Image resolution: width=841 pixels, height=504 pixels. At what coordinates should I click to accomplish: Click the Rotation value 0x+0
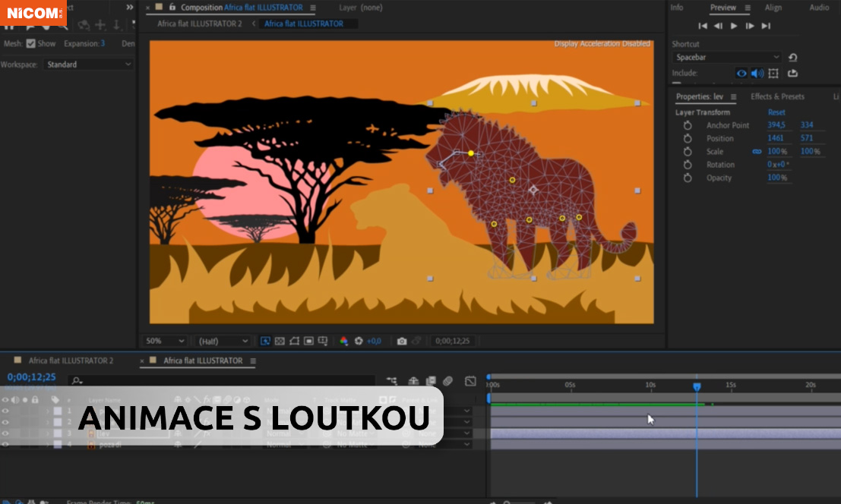[x=778, y=165]
